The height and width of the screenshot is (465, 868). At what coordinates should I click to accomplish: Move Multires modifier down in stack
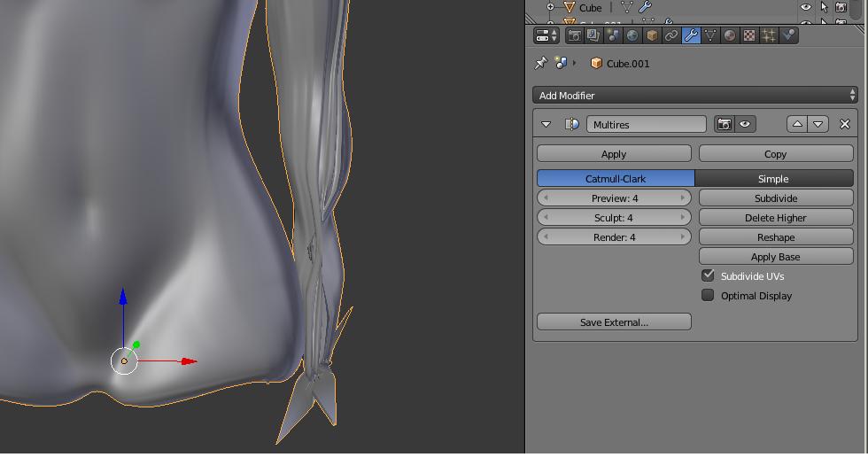pos(818,125)
